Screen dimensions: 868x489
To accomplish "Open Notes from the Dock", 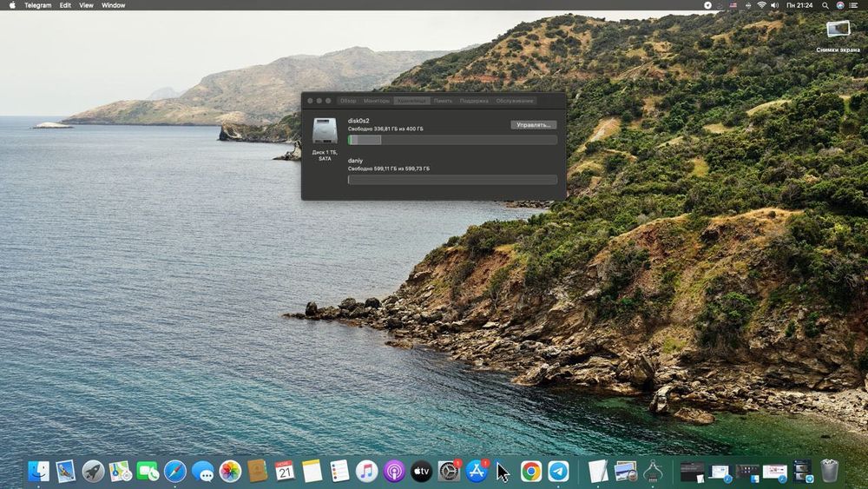I will point(312,472).
